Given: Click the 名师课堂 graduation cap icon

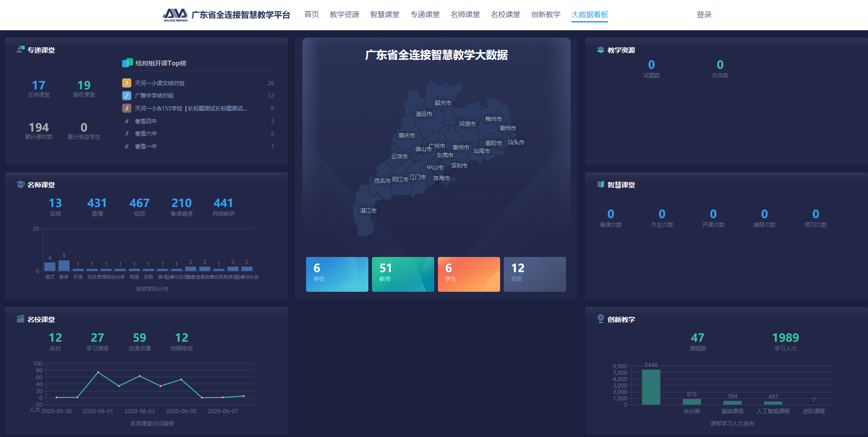Looking at the screenshot, I should pos(21,184).
